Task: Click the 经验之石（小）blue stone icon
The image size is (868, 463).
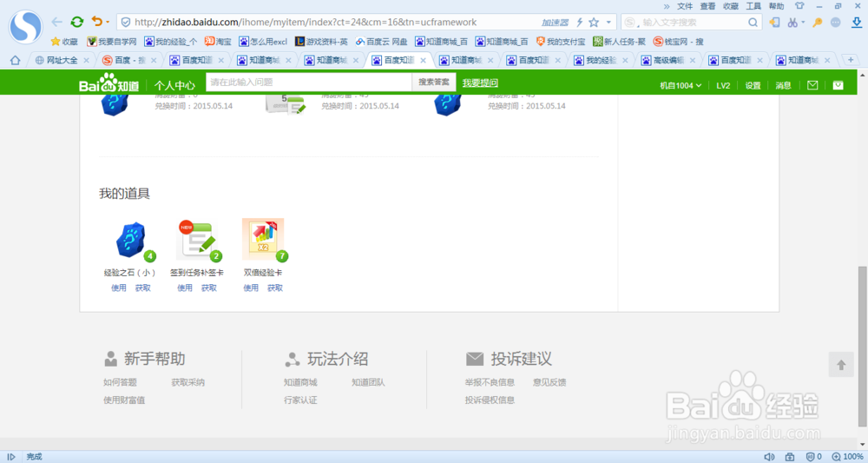Action: [x=131, y=240]
